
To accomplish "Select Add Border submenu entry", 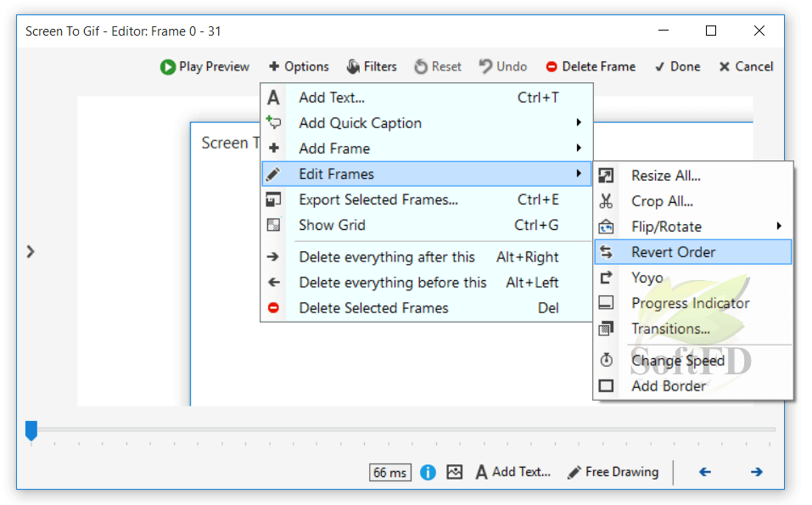I will [693, 386].
